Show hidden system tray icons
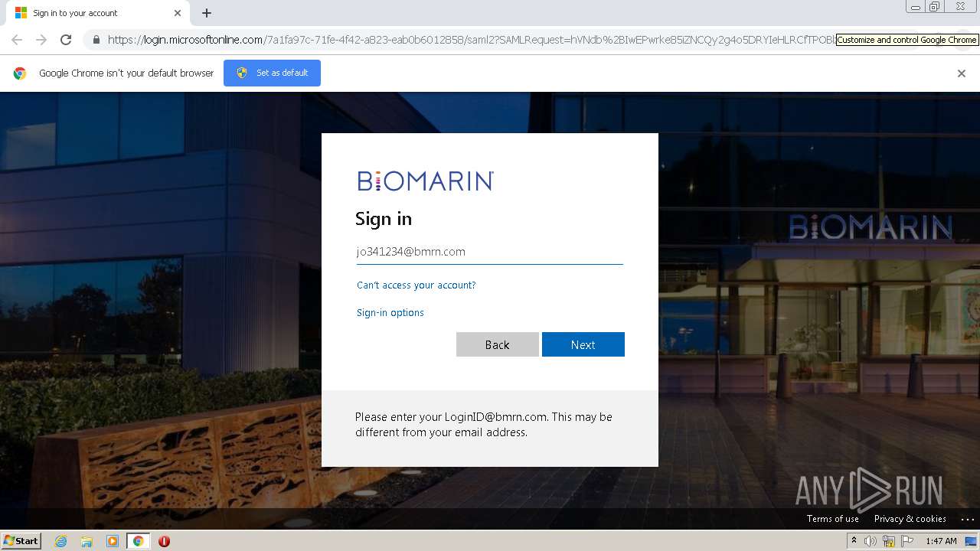980x551 pixels. 854,541
